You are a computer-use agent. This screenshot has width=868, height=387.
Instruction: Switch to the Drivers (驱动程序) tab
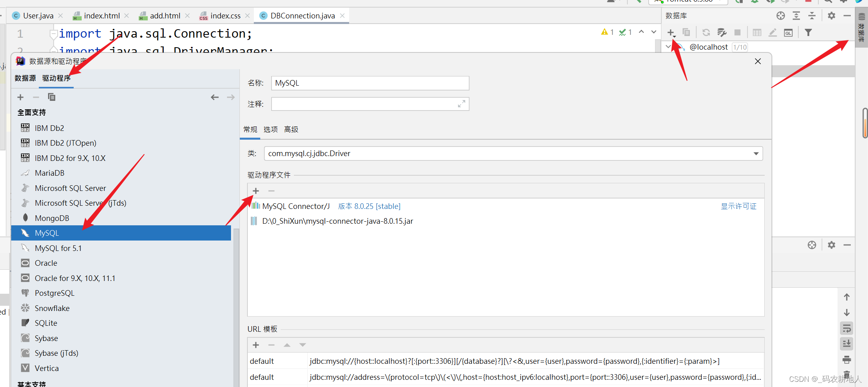coord(56,78)
